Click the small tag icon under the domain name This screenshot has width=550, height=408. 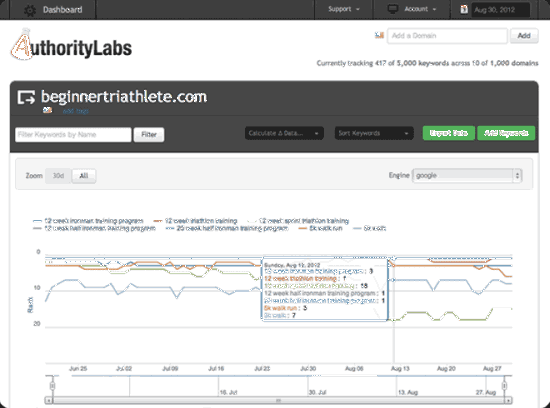click(x=47, y=111)
